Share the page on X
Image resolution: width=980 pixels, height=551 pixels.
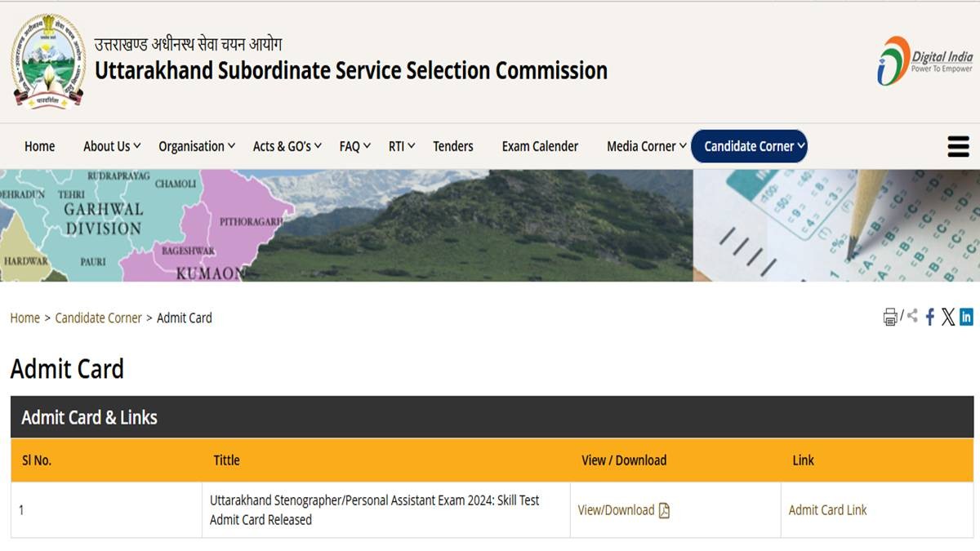(x=947, y=318)
